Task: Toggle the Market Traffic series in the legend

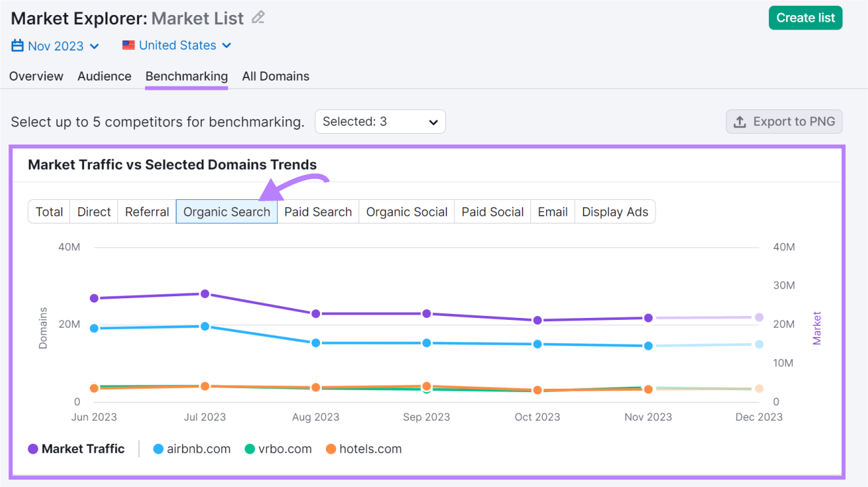Action: pyautogui.click(x=77, y=449)
